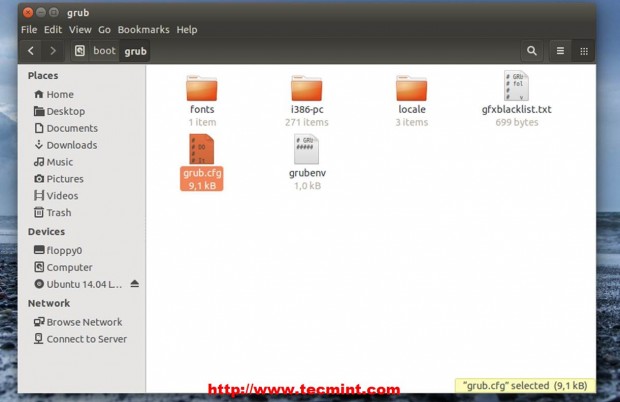This screenshot has height=402, width=620.
Task: Click the Ubuntu 14.04 disc icon
Action: [39, 284]
